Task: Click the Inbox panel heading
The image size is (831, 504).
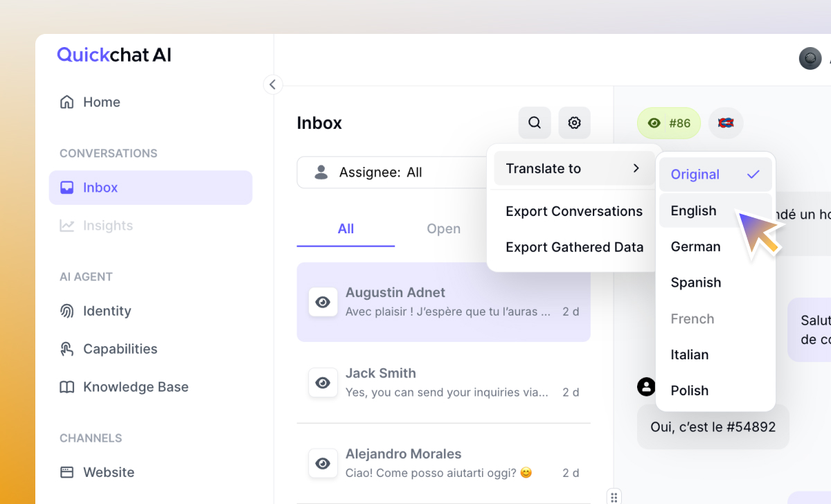Action: pos(319,123)
